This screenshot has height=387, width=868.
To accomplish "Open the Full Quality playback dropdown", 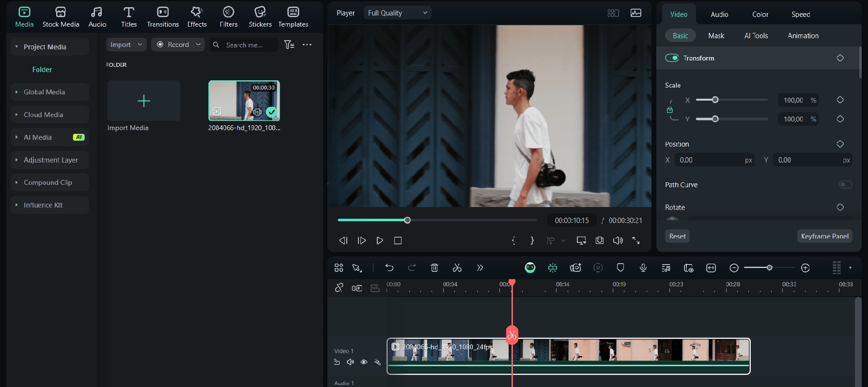I will pos(398,13).
